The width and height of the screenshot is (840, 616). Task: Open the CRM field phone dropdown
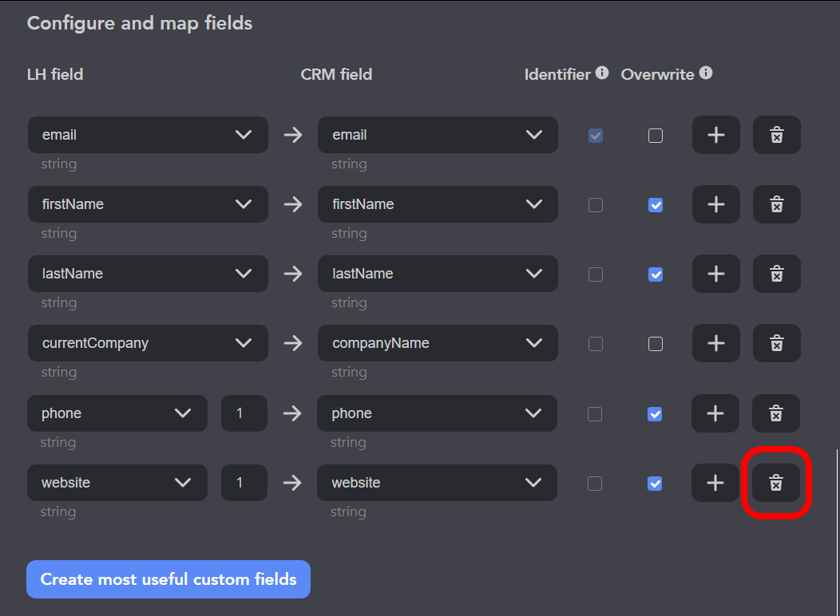point(437,413)
